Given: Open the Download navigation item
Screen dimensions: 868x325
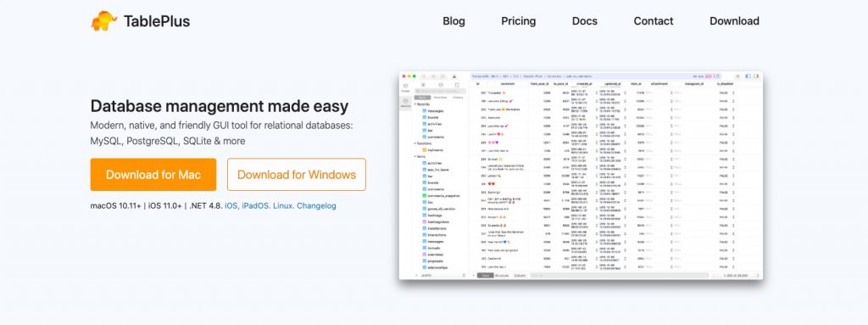Looking at the screenshot, I should pos(734,21).
